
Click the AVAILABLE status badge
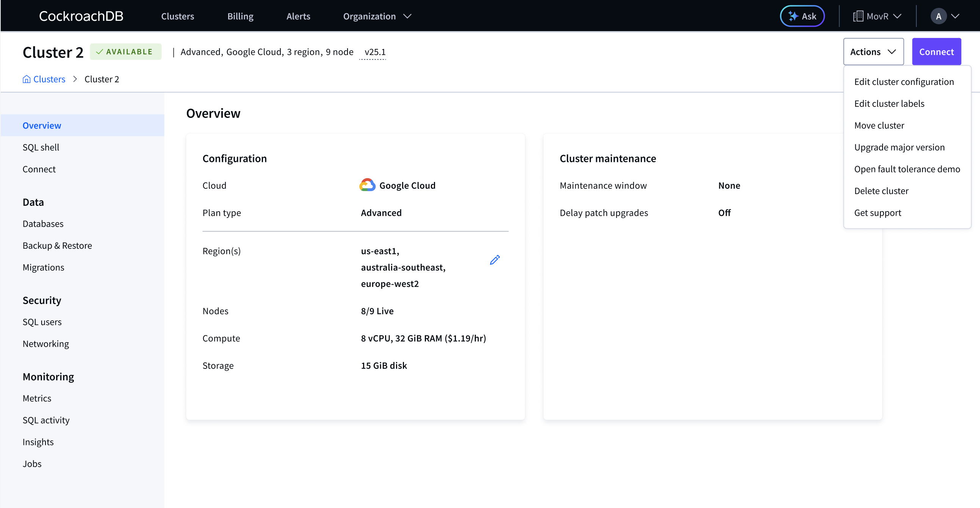[x=125, y=52]
